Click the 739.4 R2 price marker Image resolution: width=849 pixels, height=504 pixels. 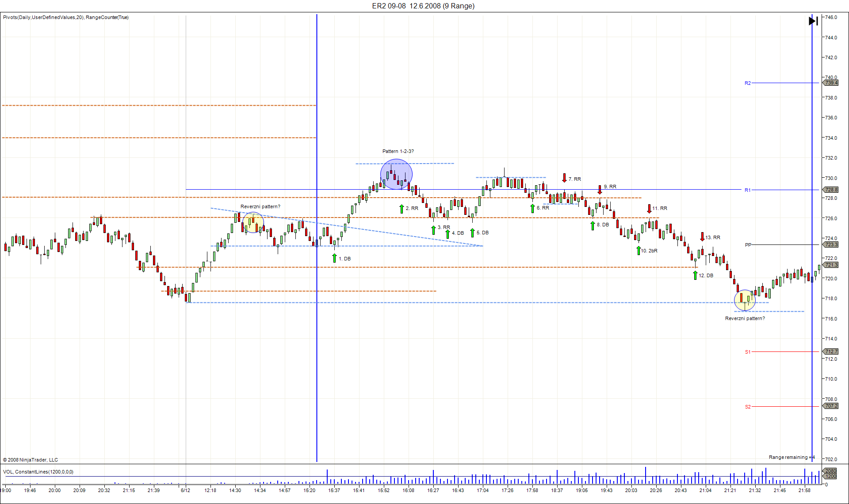click(831, 83)
